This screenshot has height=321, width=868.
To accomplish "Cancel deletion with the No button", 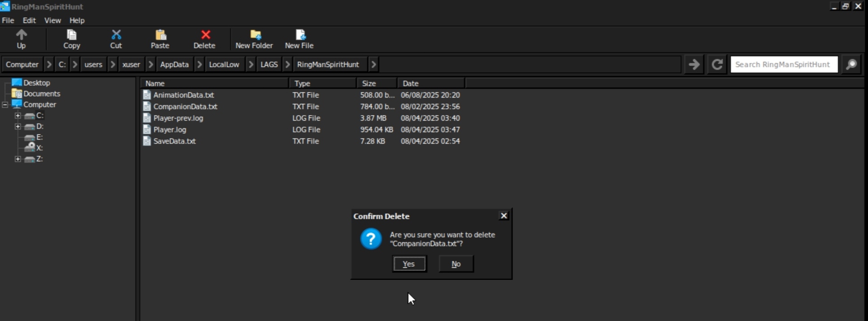I will 456,264.
